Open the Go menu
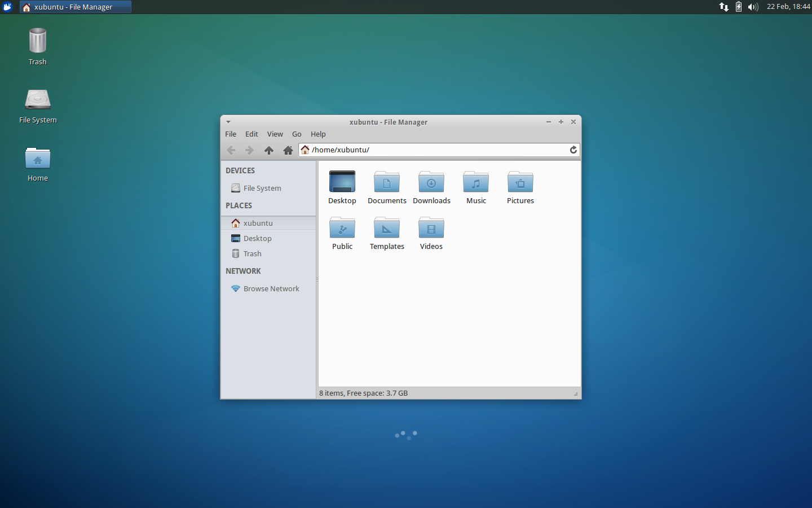This screenshot has width=812, height=508. click(297, 134)
